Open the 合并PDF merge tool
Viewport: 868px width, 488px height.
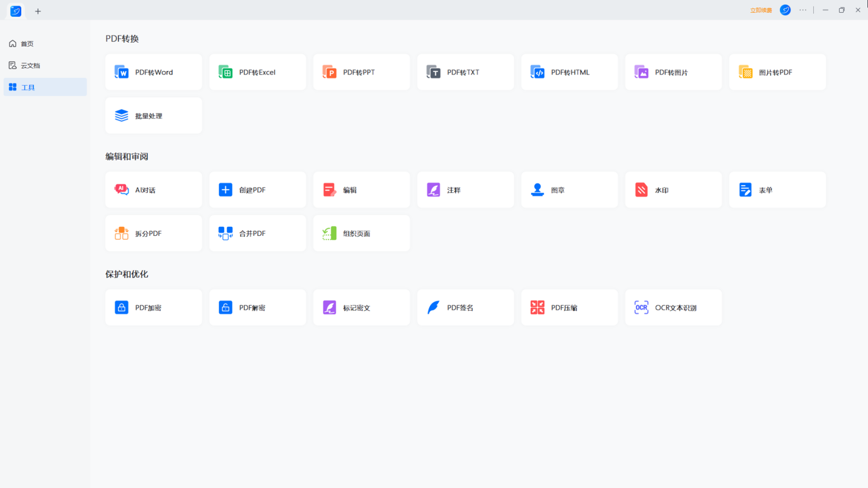[x=257, y=233]
